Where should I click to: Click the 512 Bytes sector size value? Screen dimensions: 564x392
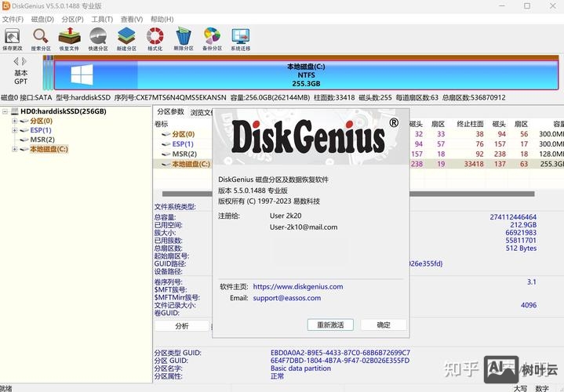(521, 249)
